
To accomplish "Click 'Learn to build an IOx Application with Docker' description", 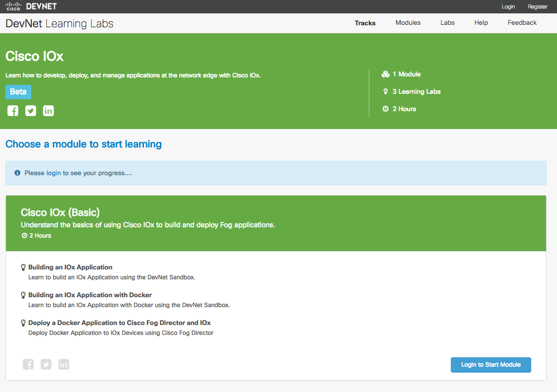I will 129,305.
